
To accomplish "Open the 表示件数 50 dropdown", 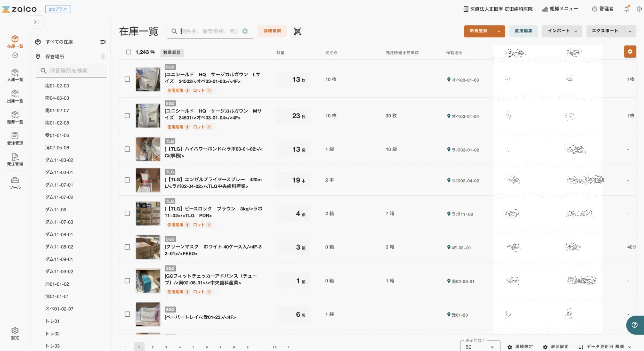I will pos(480,347).
